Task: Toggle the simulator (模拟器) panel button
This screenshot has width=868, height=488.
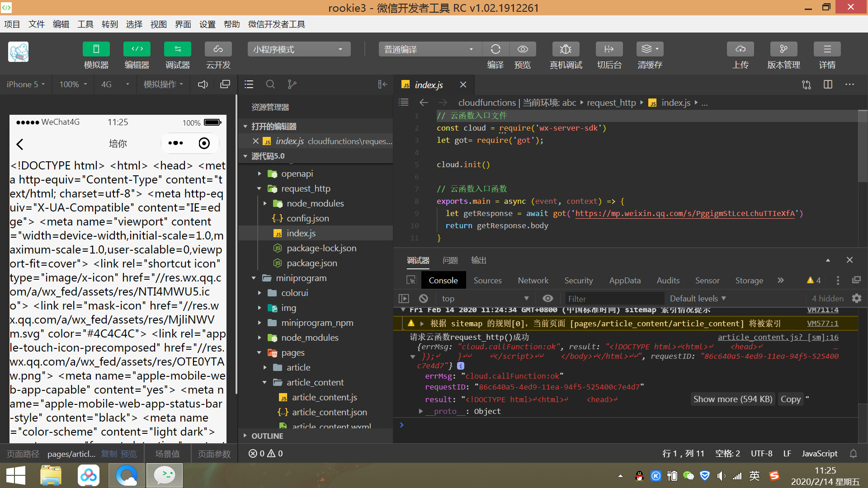Action: 96,49
